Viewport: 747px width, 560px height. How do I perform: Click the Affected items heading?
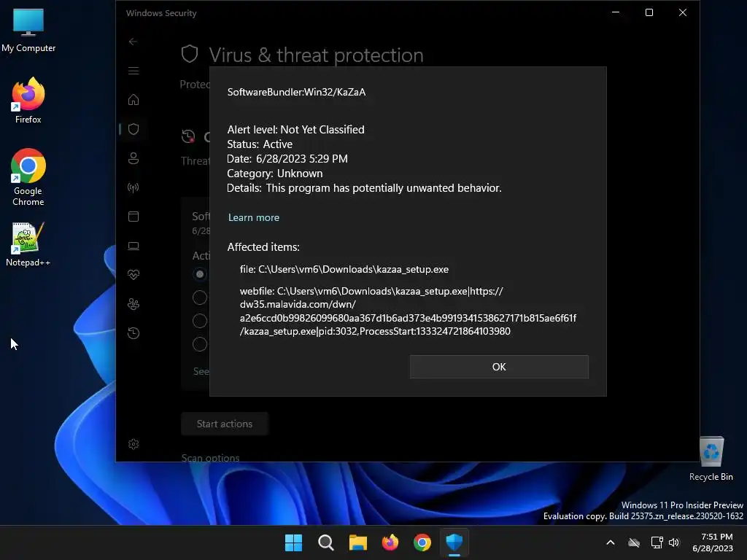[263, 247]
